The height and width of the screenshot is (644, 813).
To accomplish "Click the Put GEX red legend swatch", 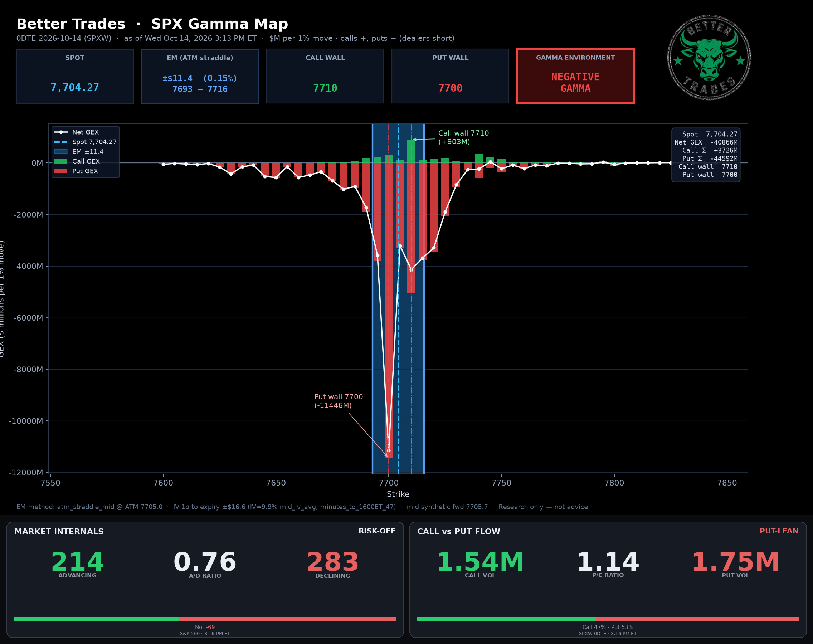I will coord(61,171).
